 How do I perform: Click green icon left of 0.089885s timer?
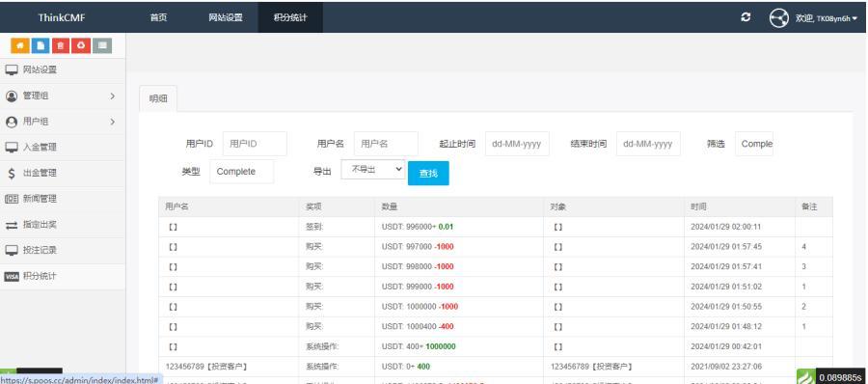pyautogui.click(x=806, y=377)
